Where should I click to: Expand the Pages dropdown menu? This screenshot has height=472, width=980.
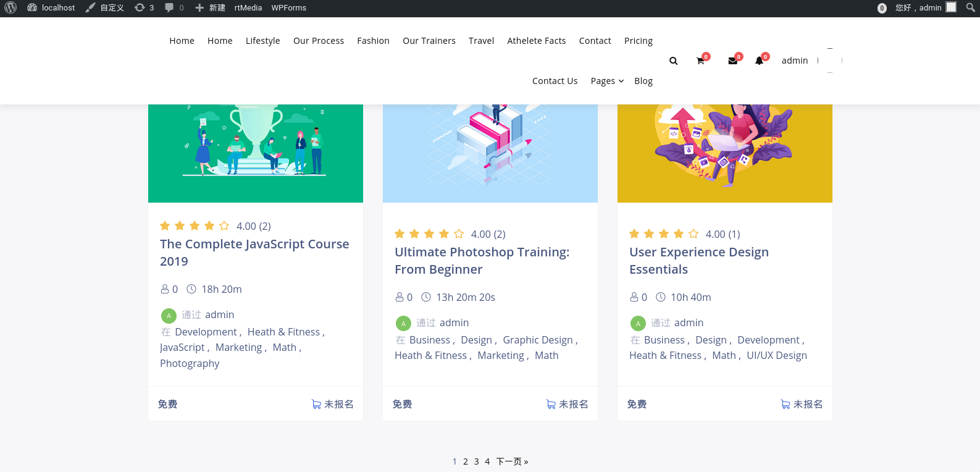pos(607,81)
